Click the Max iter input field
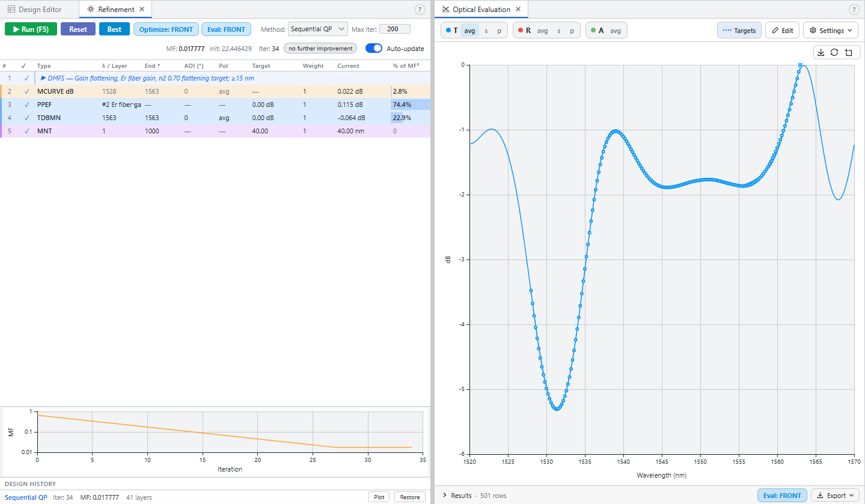865x504 pixels. 395,29
